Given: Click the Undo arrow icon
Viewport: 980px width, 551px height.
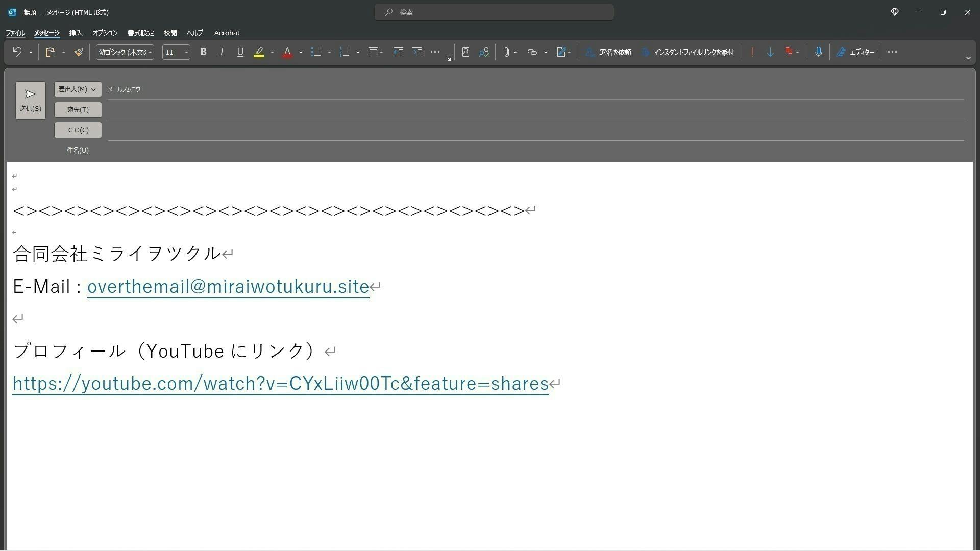Looking at the screenshot, I should pyautogui.click(x=17, y=52).
